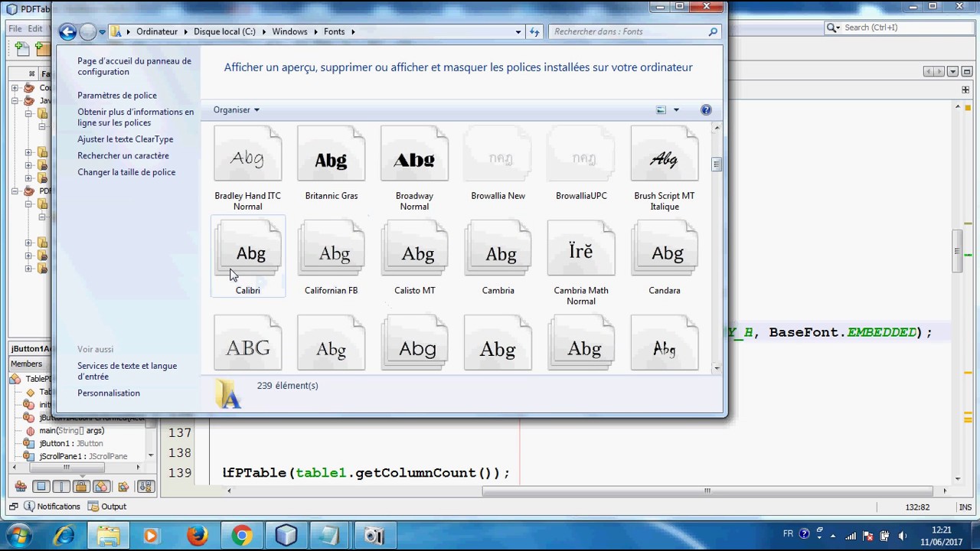Screen dimensions: 980x551
Task: Open Obtenir plus d'informations en ligne link
Action: [x=136, y=117]
